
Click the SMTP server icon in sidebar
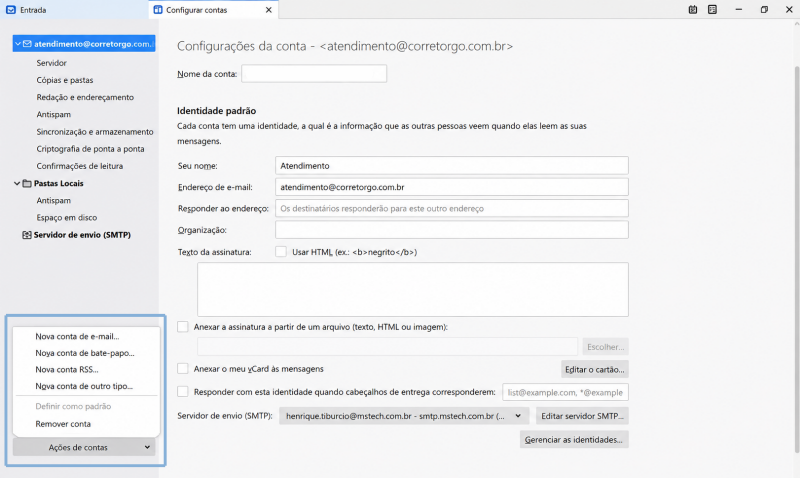(27, 235)
